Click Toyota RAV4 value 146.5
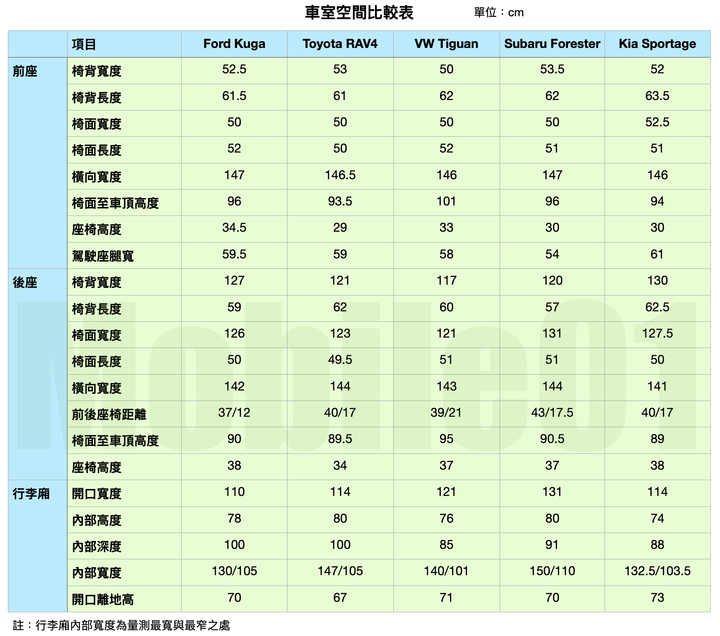720x636 pixels. click(x=340, y=175)
